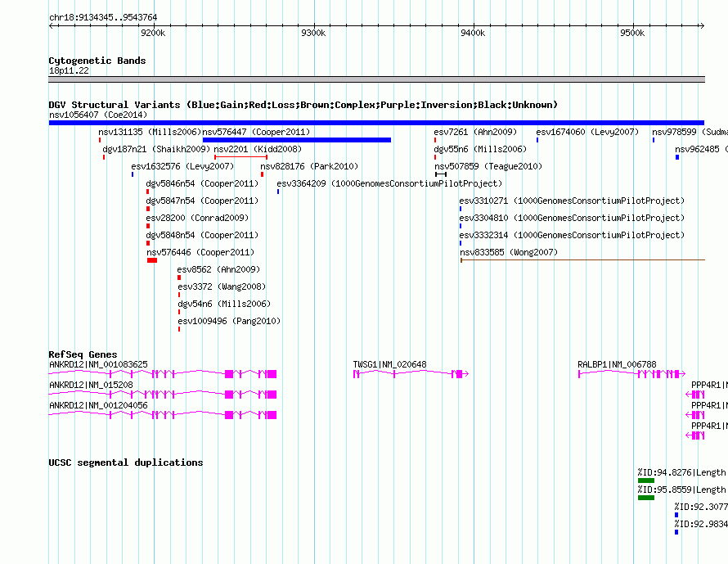Select the green %ID:95.8559 duplication bar
728x564 pixels.
pyautogui.click(x=646, y=498)
